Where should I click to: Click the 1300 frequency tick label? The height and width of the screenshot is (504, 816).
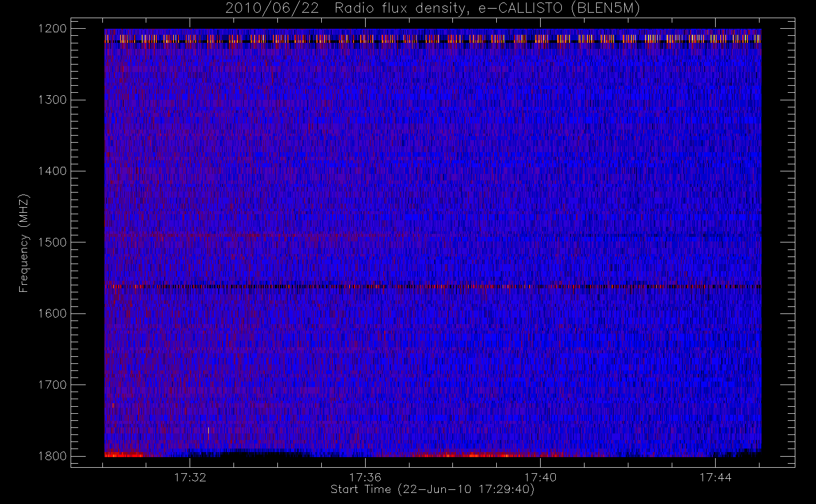pyautogui.click(x=52, y=99)
